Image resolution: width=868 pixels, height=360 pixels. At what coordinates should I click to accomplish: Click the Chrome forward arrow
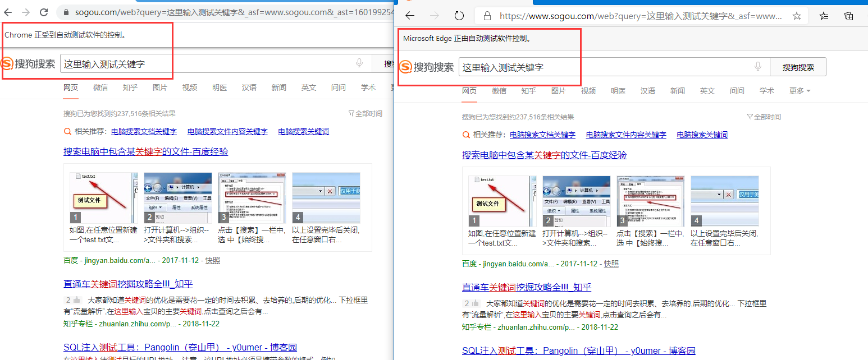coord(26,12)
